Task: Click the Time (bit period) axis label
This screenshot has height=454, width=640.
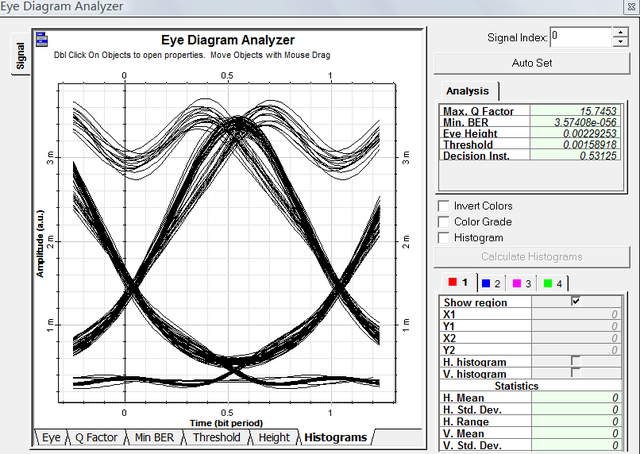Action: pyautogui.click(x=226, y=423)
